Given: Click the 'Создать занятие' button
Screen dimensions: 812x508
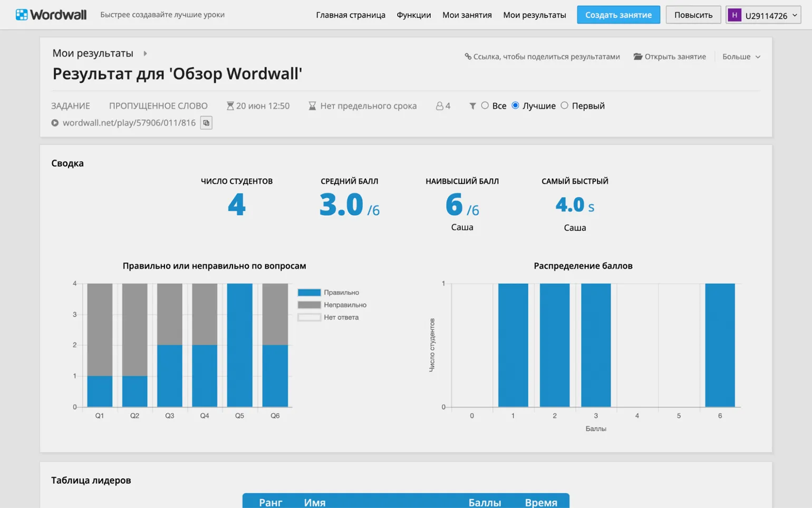Looking at the screenshot, I should (x=618, y=15).
